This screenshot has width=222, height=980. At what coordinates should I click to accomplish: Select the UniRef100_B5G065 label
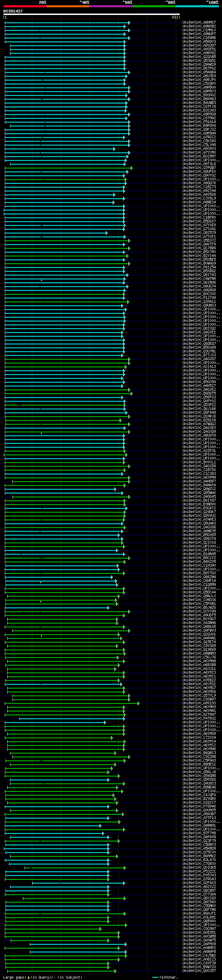pos(199,535)
